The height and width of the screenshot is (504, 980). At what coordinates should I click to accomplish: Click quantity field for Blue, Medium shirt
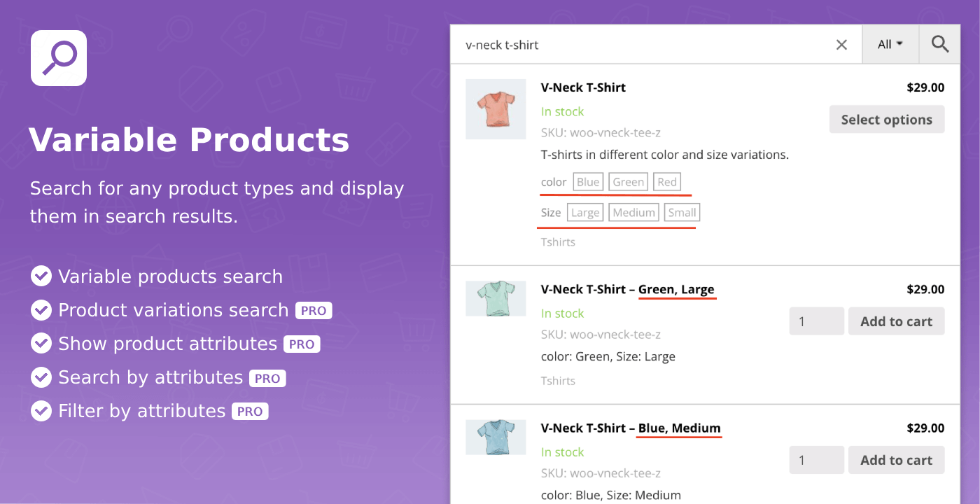click(816, 460)
